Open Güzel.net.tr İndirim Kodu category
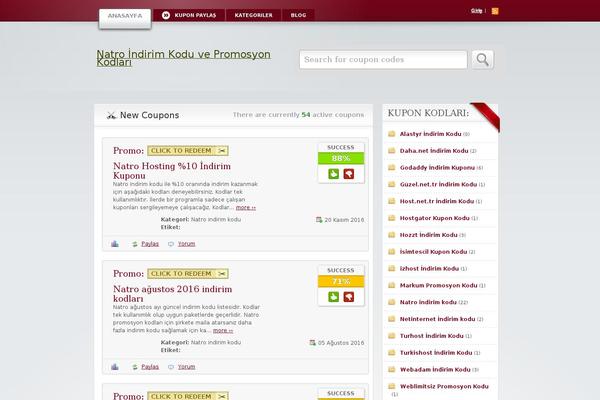Image resolution: width=600 pixels, height=400 pixels. (439, 184)
